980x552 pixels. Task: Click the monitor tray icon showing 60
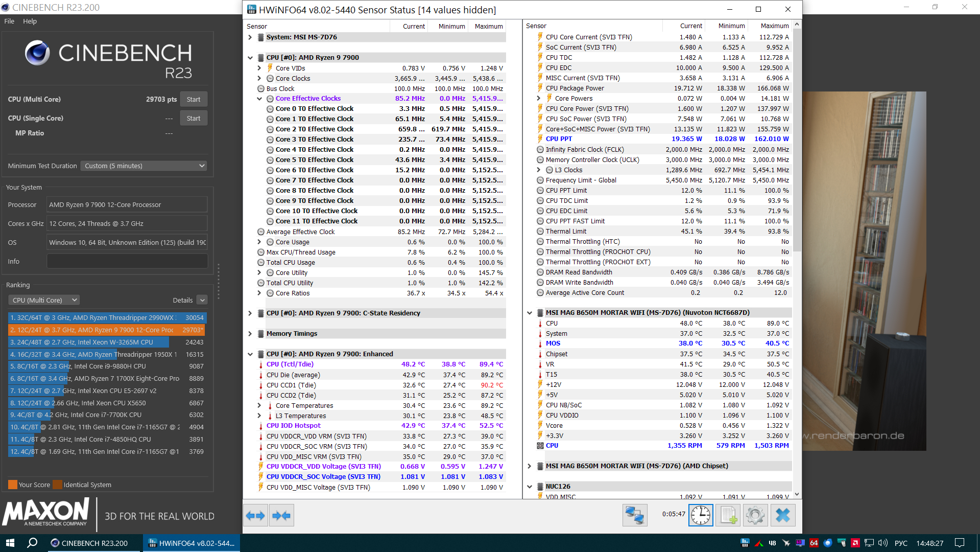[800, 543]
